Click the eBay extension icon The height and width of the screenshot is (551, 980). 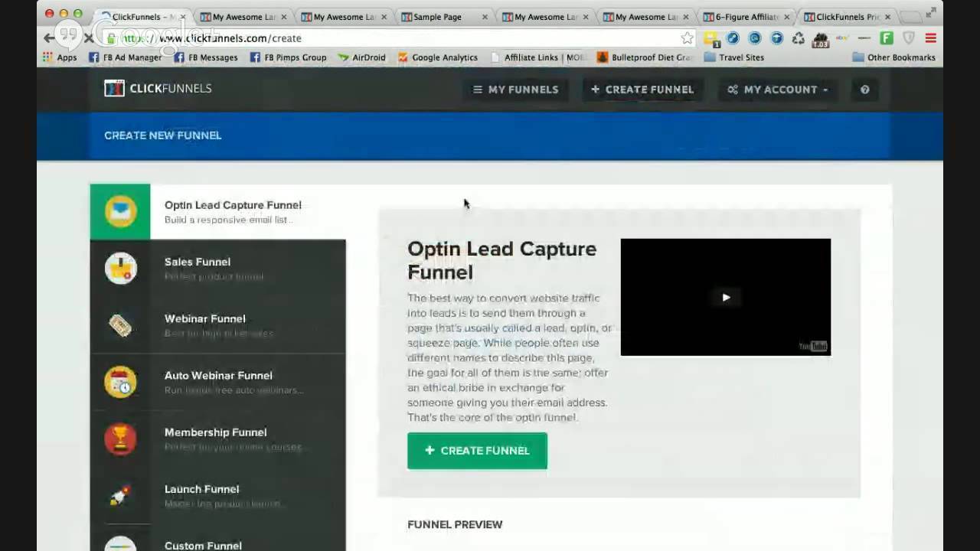(x=842, y=37)
